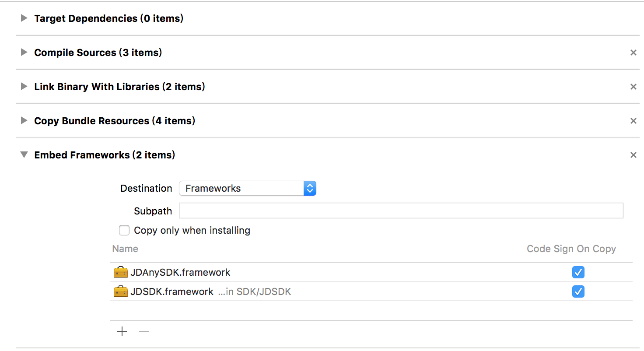This screenshot has width=644, height=351.
Task: Expand the Copy Bundle Resources section
Action: (x=24, y=121)
